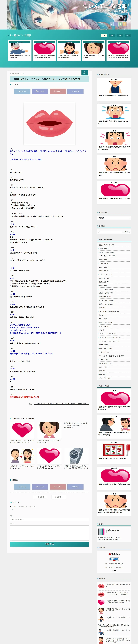Share via google+ button under the article title
The width and height of the screenshot is (138, 644).
pos(58,91)
